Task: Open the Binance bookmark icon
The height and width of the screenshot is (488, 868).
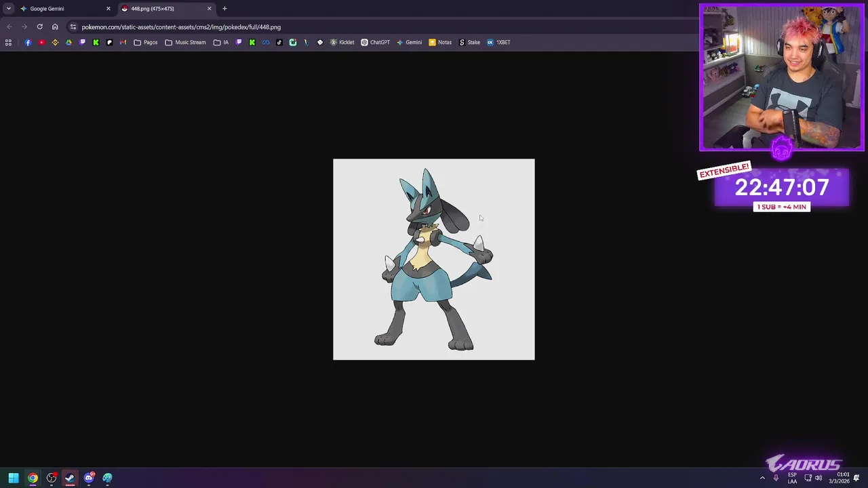Action: 55,42
